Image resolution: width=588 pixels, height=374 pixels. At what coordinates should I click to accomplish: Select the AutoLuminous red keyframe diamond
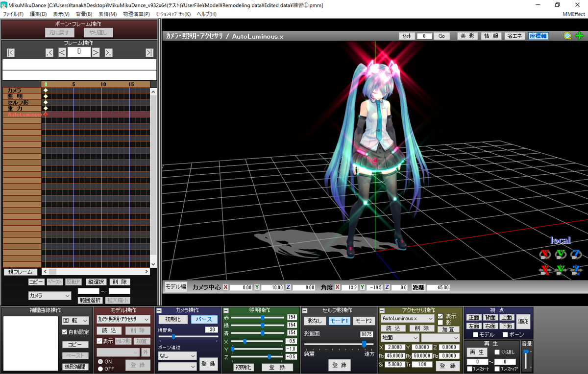[x=46, y=114]
